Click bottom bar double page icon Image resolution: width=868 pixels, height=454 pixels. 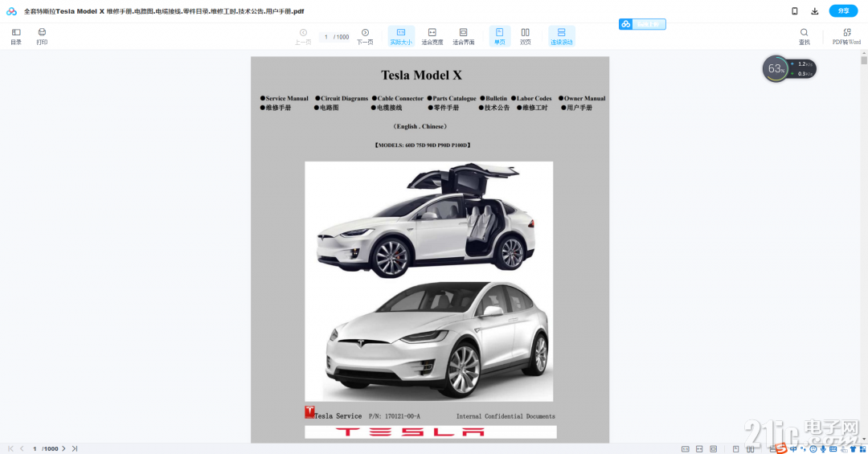750,449
